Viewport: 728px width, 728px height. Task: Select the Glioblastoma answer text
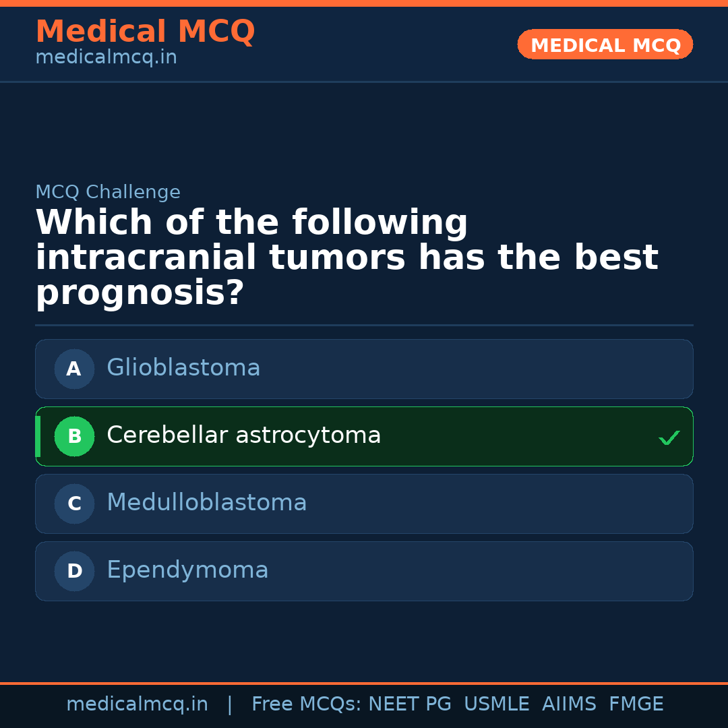[183, 368]
